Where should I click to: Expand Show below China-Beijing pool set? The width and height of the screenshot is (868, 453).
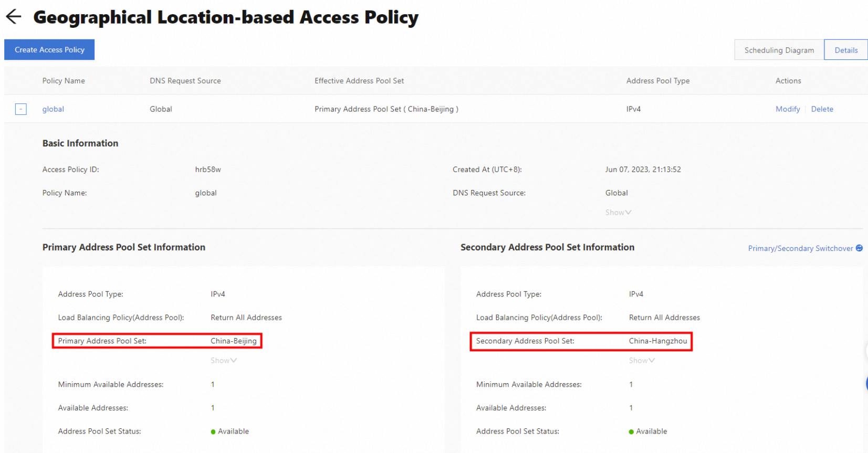(x=224, y=361)
